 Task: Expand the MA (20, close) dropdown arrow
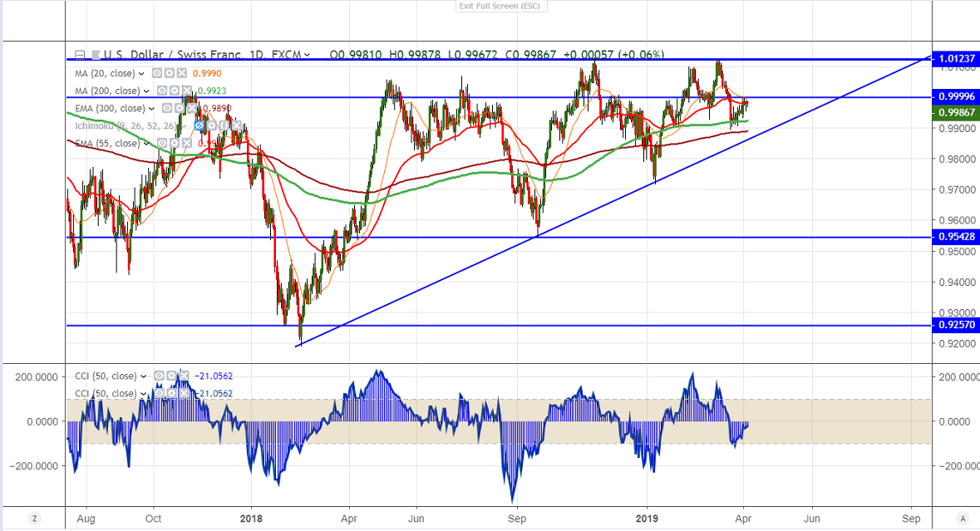[142, 74]
